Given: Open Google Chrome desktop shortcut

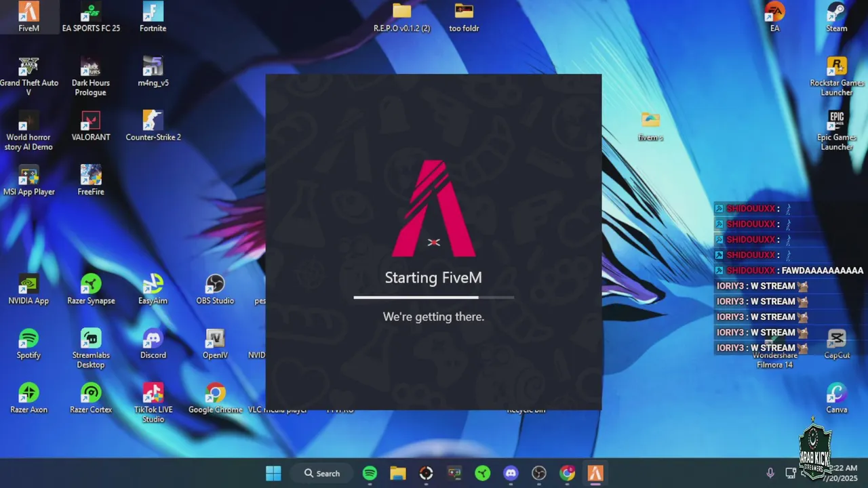Looking at the screenshot, I should [215, 399].
